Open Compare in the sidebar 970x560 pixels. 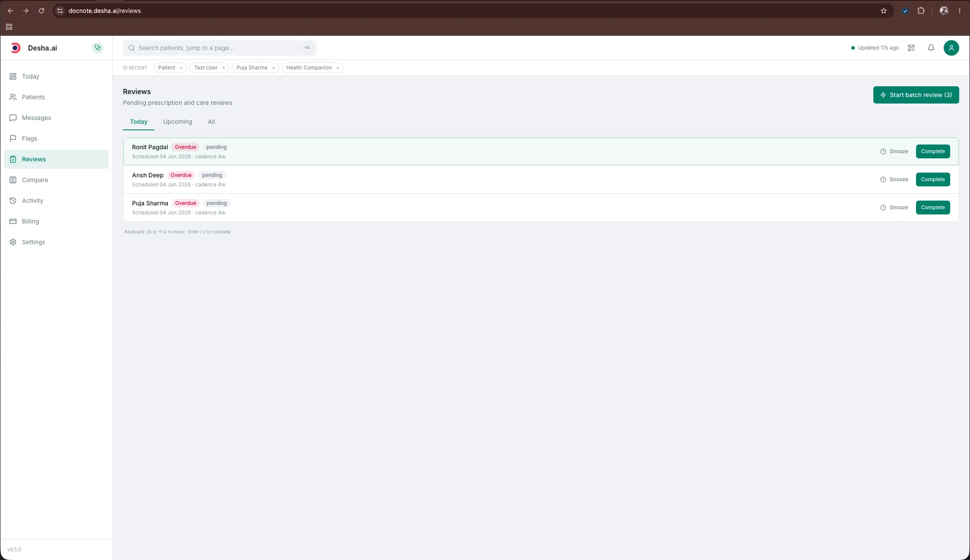56,180
